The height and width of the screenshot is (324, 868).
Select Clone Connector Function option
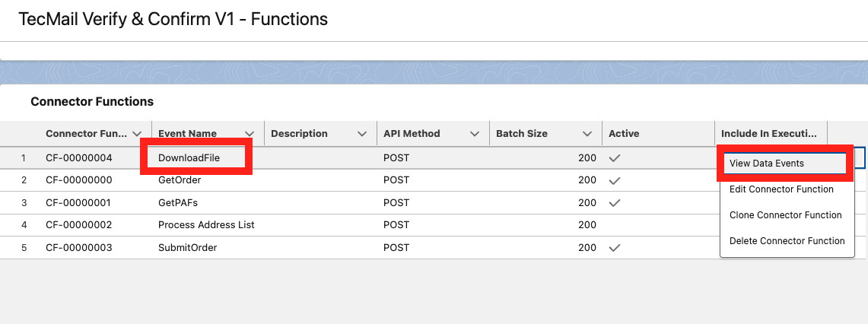tap(786, 215)
